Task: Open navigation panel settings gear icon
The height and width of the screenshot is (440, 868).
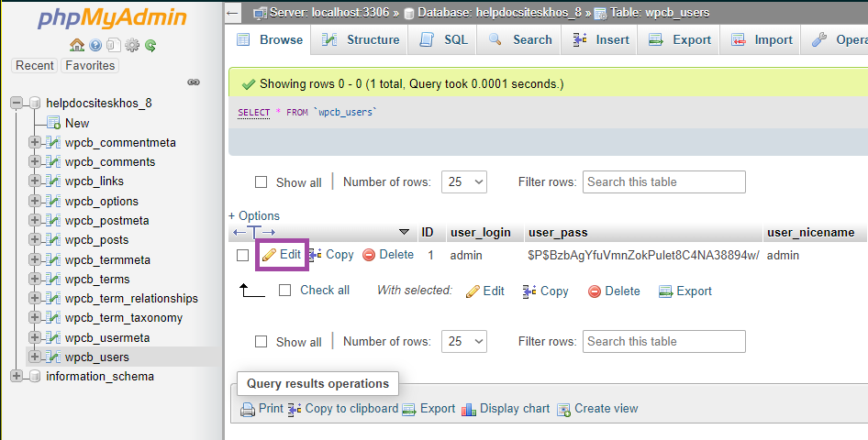Action: (x=132, y=45)
